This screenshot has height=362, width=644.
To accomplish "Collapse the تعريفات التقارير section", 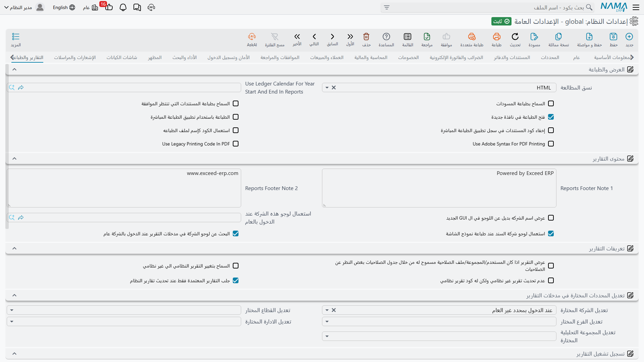I will [x=14, y=248].
